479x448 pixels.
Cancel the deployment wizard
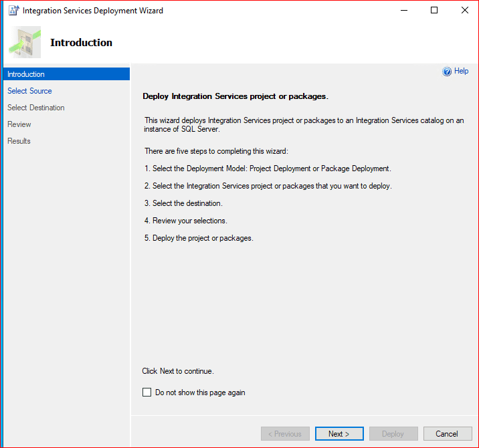(x=448, y=434)
